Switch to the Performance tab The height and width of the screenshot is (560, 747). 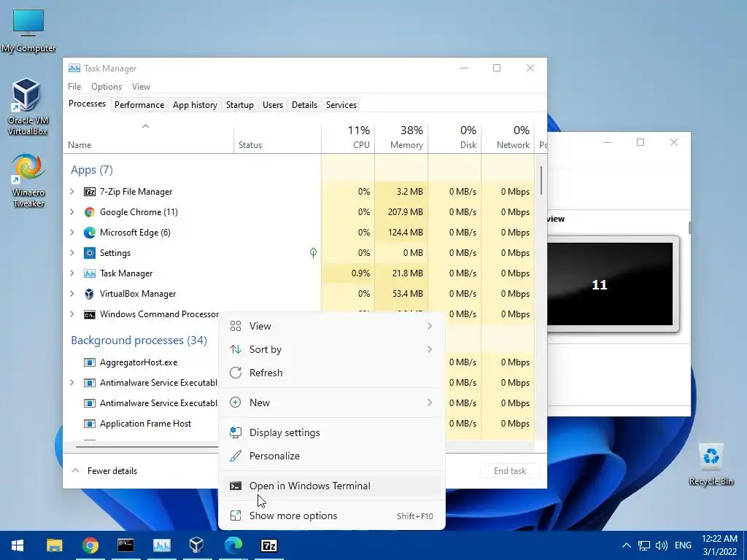pyautogui.click(x=139, y=105)
